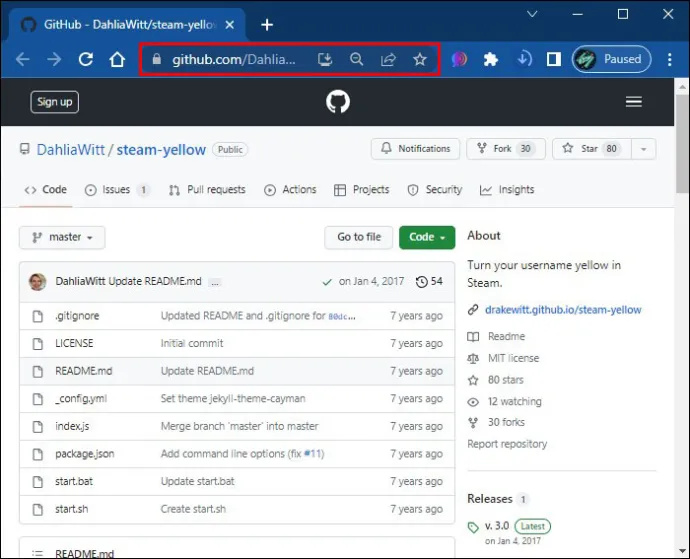This screenshot has height=559, width=690.
Task: Switch to the Pull requests tab
Action: (207, 190)
